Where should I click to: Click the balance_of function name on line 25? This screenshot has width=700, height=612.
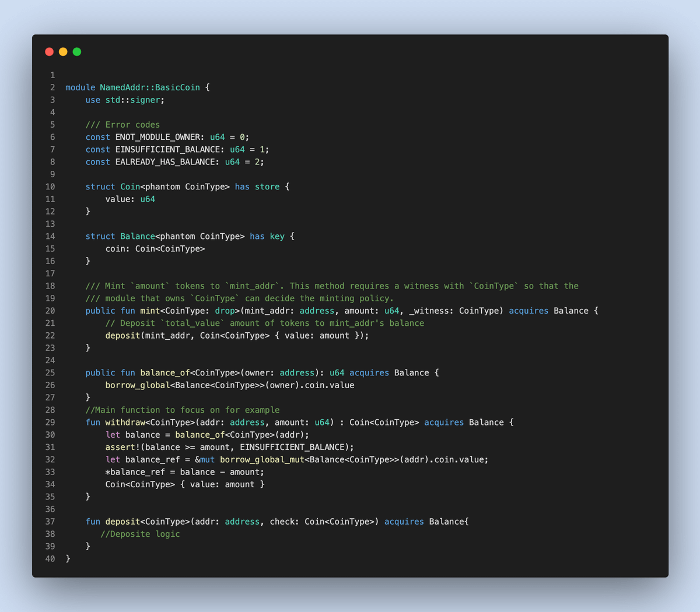click(x=165, y=373)
